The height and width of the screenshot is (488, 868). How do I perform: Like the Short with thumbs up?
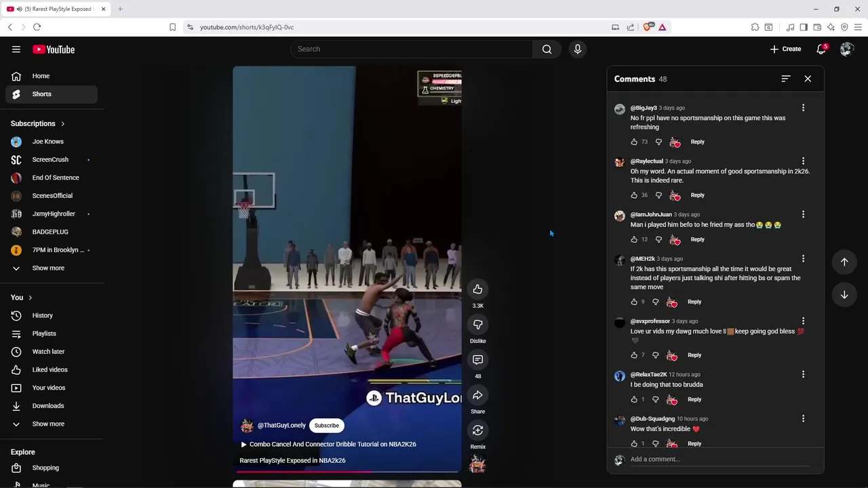pos(477,289)
